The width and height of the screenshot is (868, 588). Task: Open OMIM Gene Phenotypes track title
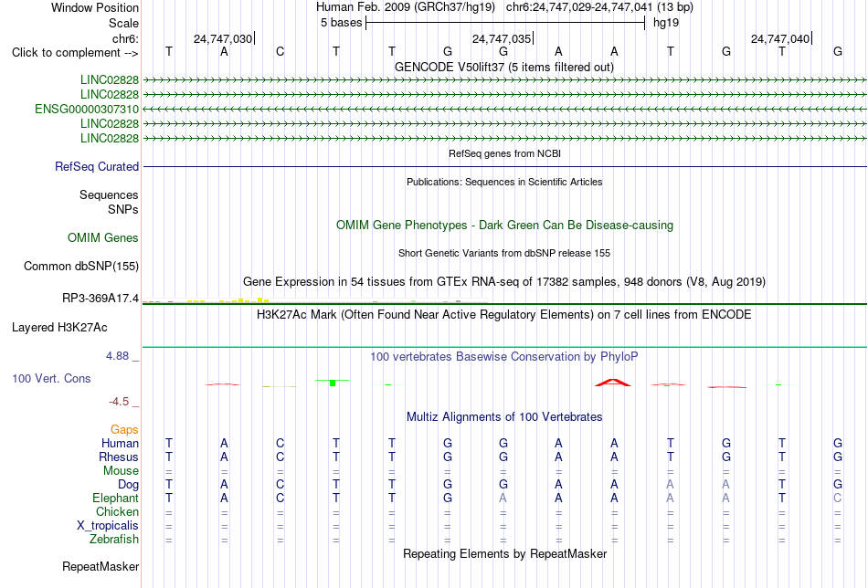tap(504, 226)
